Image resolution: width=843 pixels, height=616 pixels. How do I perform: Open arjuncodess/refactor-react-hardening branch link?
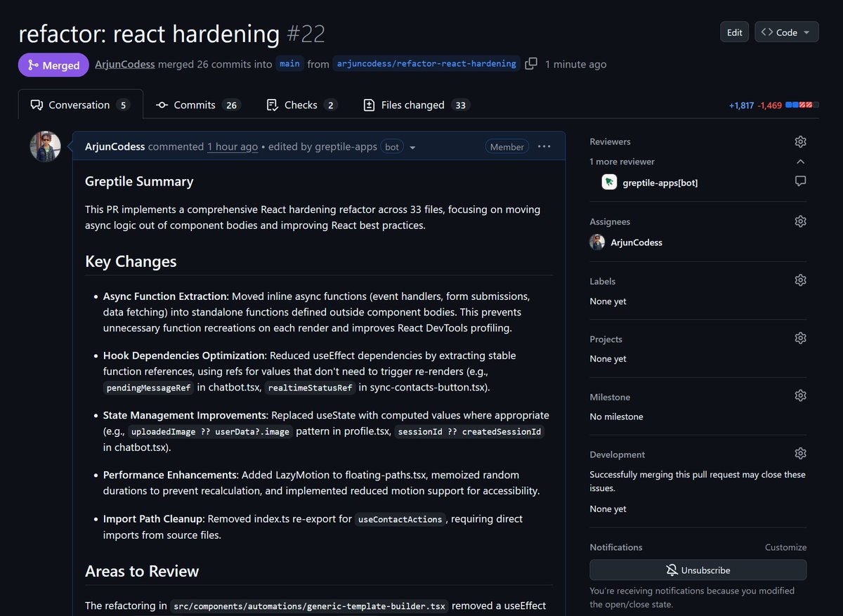pos(426,64)
